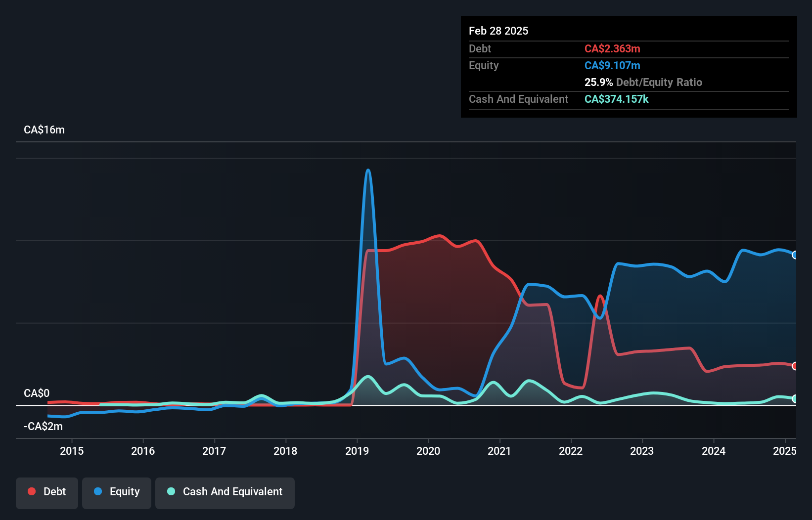Screen dimensions: 812x520
Task: Toggle the Debt series visibility
Action: click(47, 492)
